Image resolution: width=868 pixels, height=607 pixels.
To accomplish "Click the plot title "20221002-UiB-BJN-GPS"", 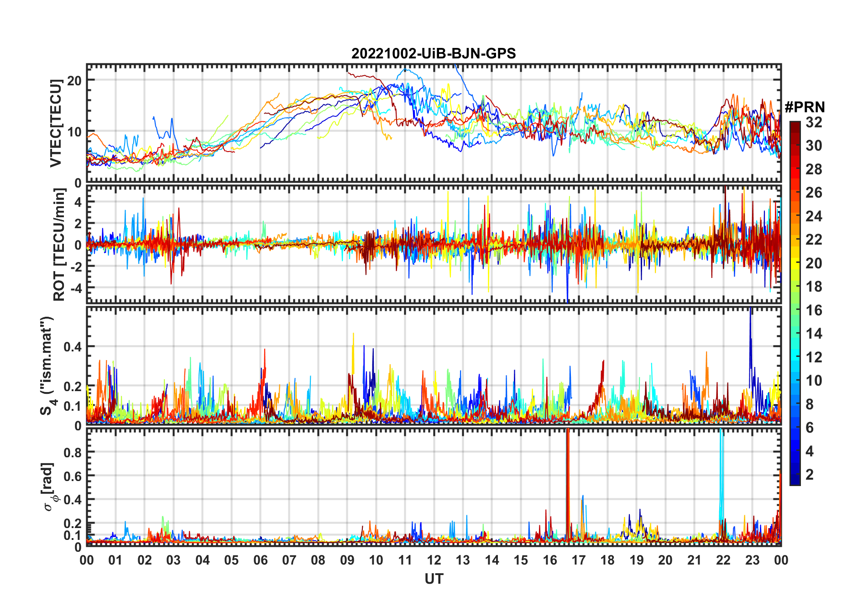I will coord(434,53).
